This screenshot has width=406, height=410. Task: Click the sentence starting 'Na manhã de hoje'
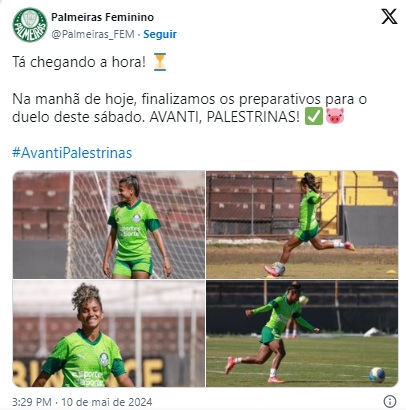pyautogui.click(x=190, y=108)
